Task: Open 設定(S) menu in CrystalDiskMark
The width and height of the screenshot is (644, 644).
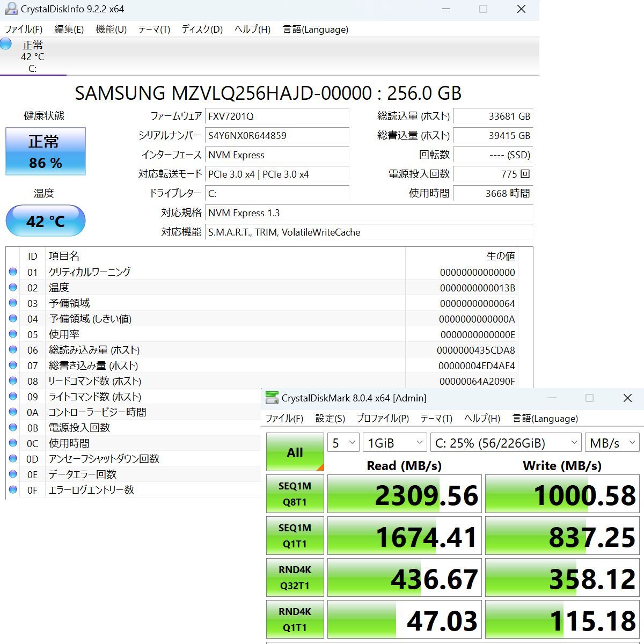Action: pos(330,419)
